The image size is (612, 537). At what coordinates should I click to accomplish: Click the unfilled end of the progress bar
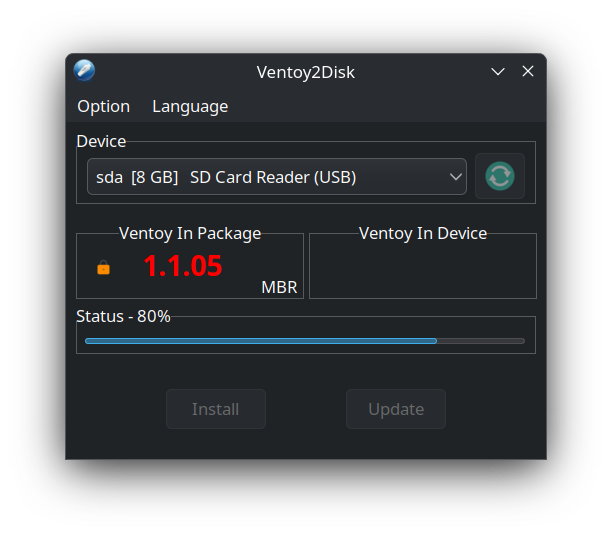pyautogui.click(x=480, y=341)
